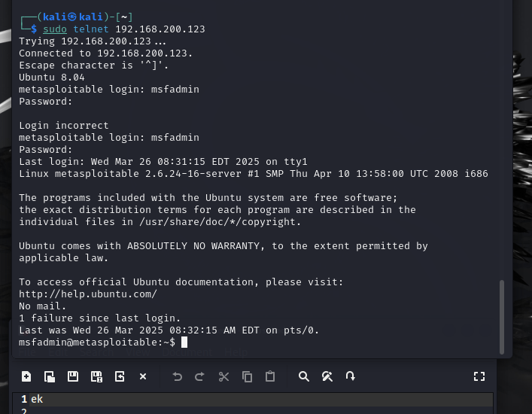Click the '(kali㉿kali)-[~]' prompt header
This screenshot has height=414, width=532.
pos(85,17)
